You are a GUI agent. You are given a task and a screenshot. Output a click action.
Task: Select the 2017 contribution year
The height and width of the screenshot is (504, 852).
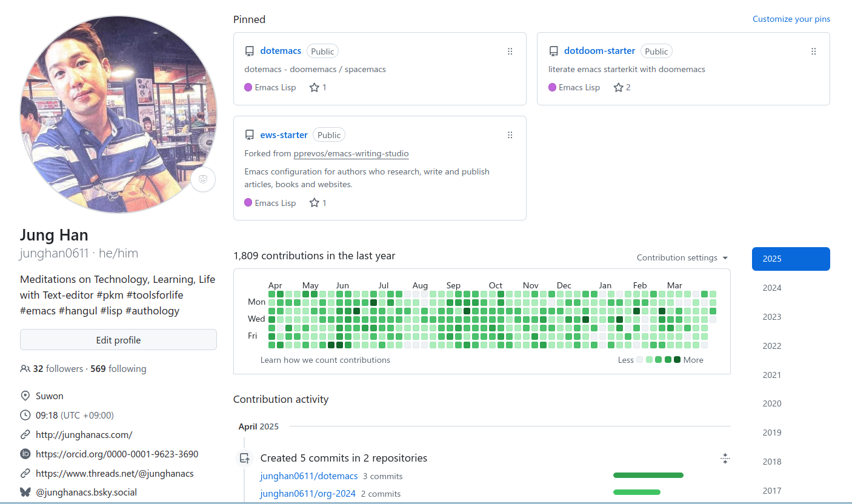pos(791,491)
